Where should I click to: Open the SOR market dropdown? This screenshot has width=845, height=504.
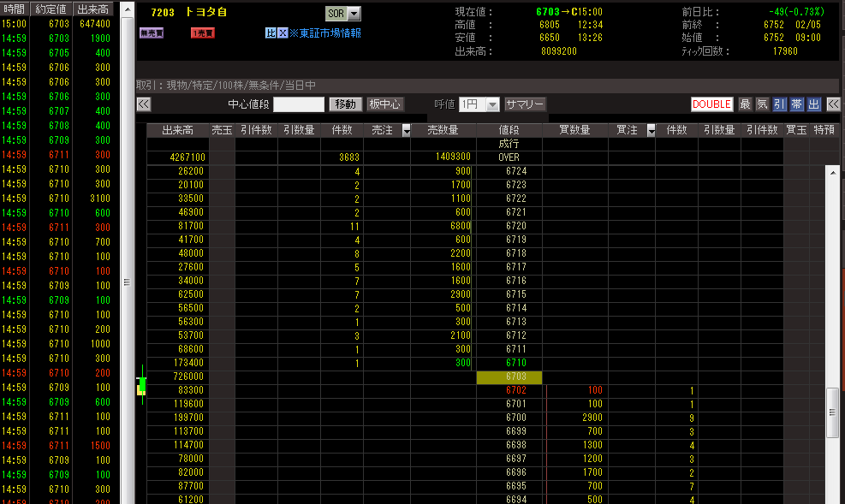(354, 14)
